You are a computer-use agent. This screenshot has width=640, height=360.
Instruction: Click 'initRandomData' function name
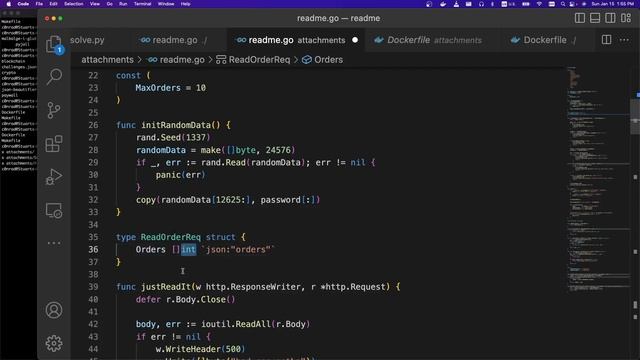(x=176, y=125)
